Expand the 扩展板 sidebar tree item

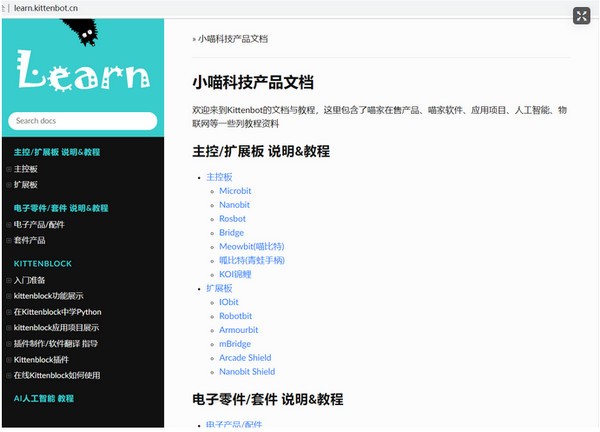click(x=9, y=185)
